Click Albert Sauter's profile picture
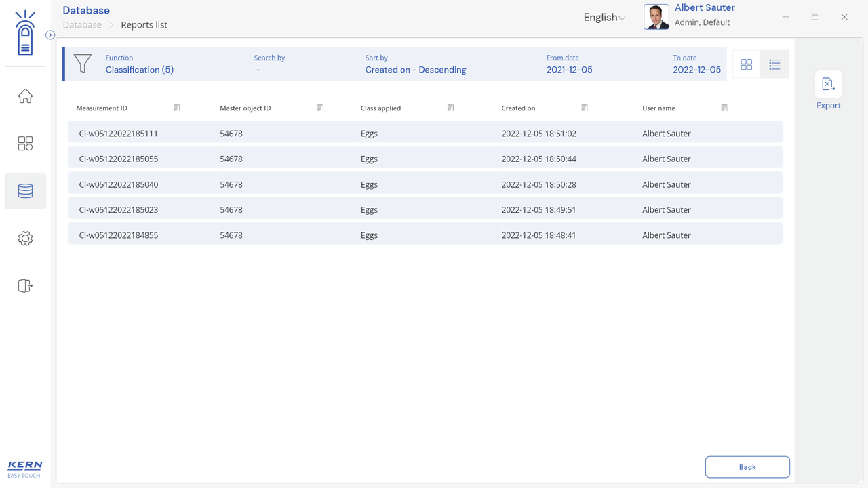Image resolution: width=868 pixels, height=488 pixels. click(656, 17)
